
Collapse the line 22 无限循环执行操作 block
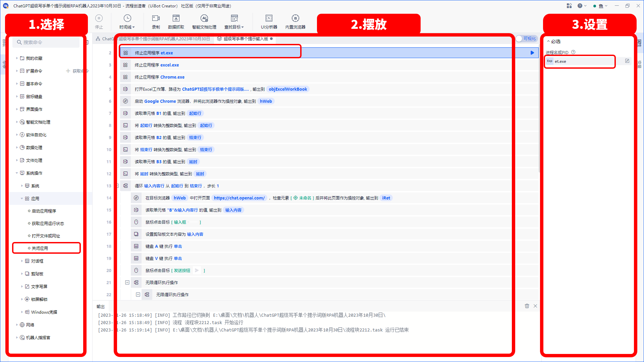[x=138, y=295]
